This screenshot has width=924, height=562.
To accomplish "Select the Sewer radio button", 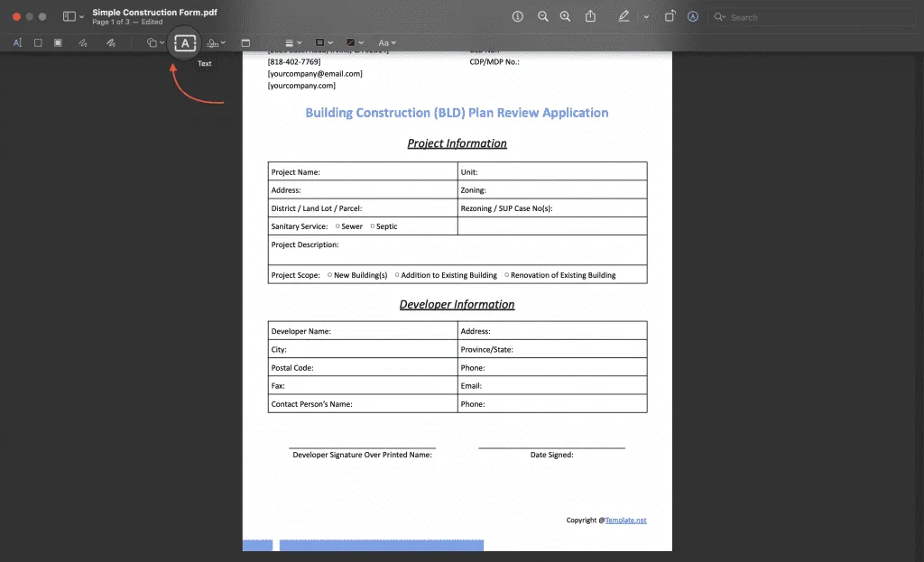I will [x=336, y=226].
